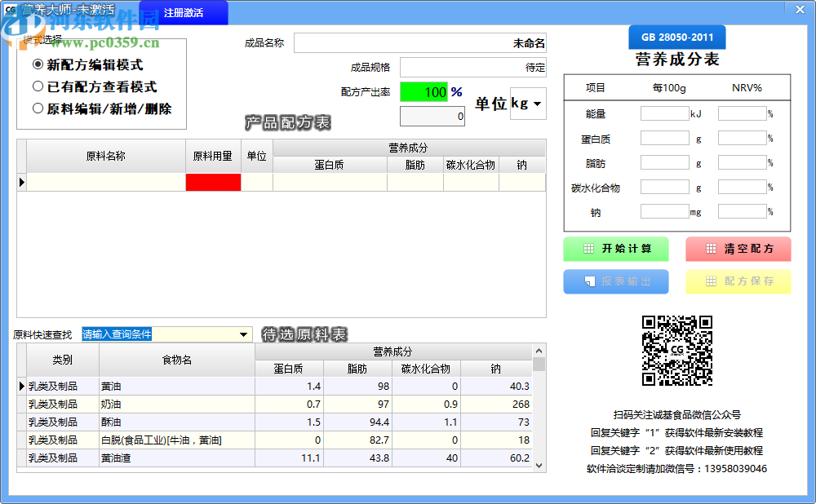Click the 食物名 column header
The height and width of the screenshot is (504, 816).
click(176, 360)
